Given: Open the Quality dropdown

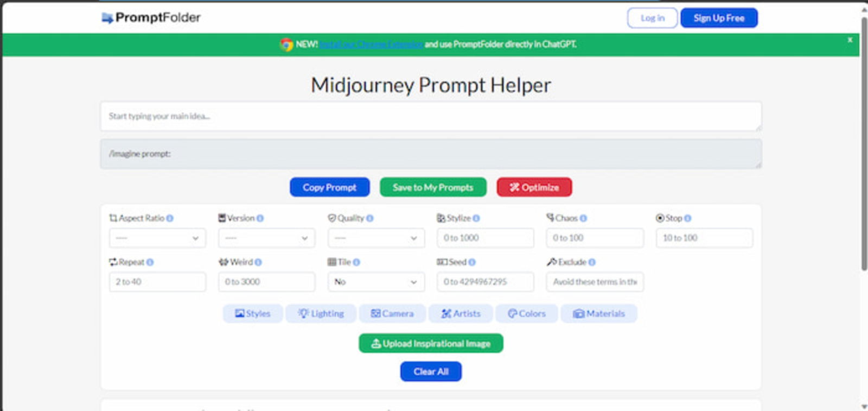Looking at the screenshot, I should tap(376, 238).
